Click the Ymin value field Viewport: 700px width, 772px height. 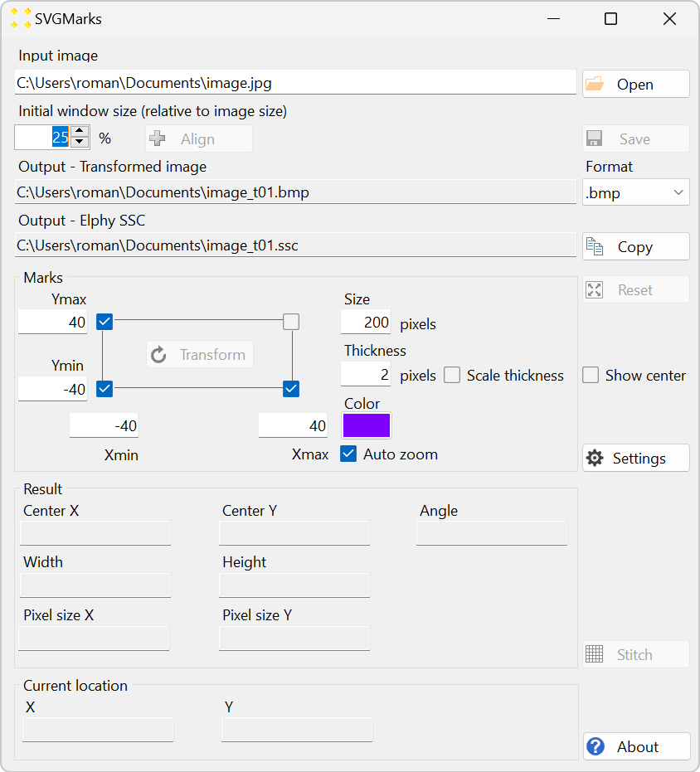click(53, 389)
